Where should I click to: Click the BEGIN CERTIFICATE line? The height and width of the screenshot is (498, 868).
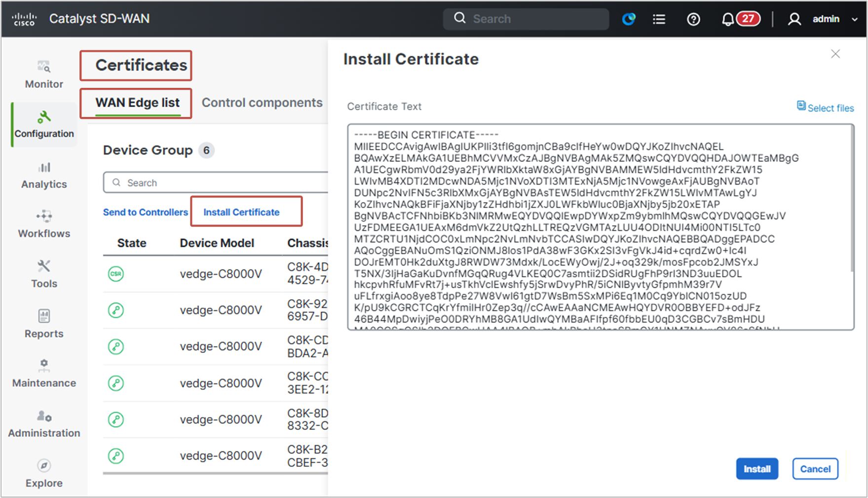click(x=426, y=135)
